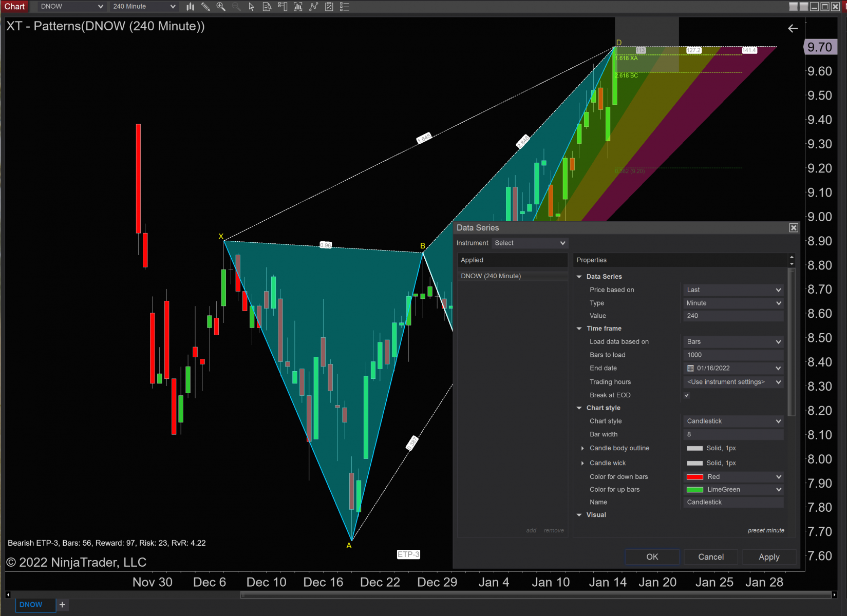
Task: Click the ETP-3 pattern label
Action: [408, 554]
